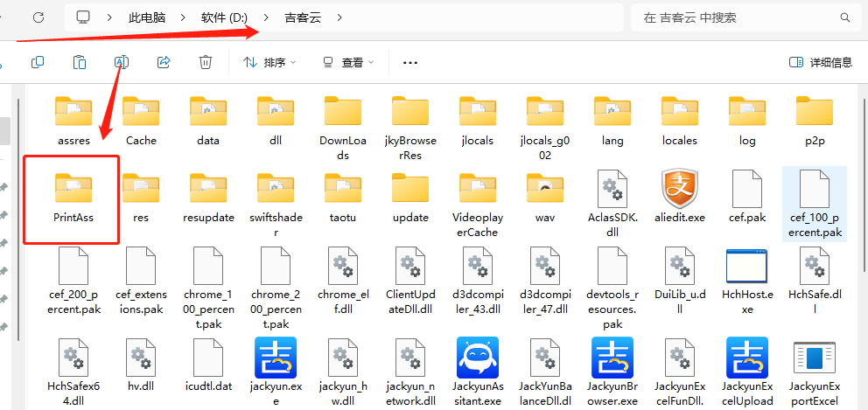Screen dimensions: 868x410
Task: Select the wav folder
Action: (545, 198)
